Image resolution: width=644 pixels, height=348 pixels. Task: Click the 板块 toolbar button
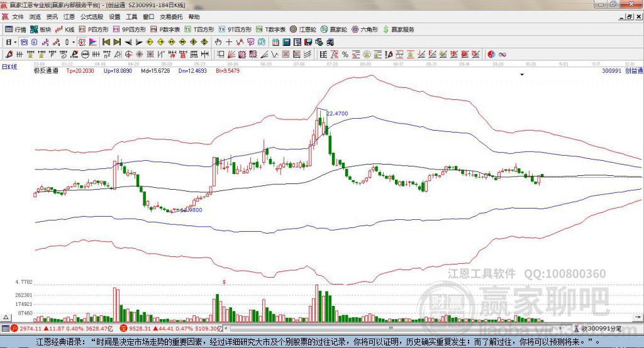pos(40,30)
